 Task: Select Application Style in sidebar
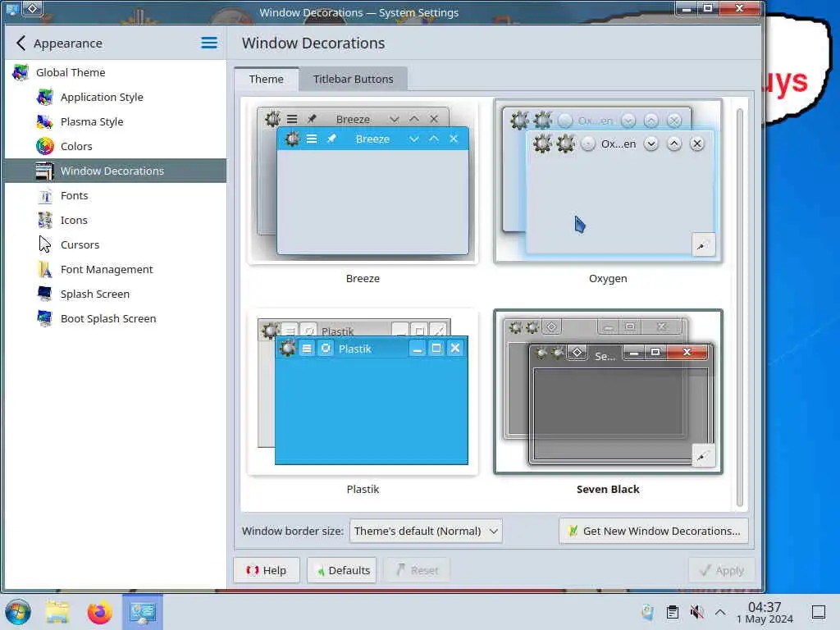[115, 97]
